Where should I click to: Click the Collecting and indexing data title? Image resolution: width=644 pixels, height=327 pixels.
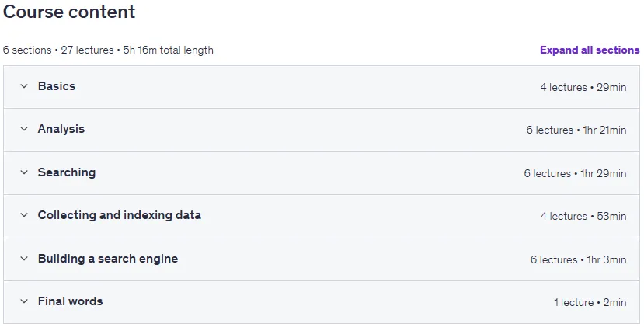119,215
